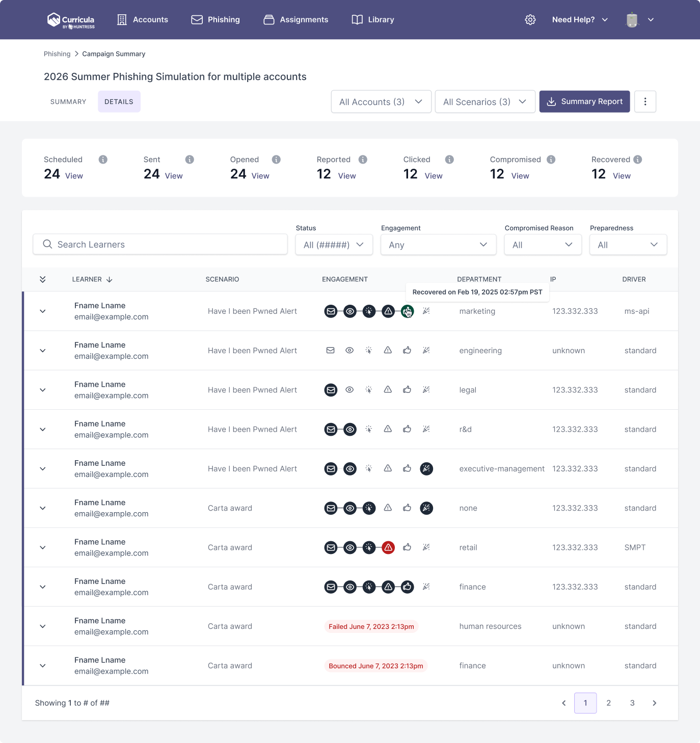The height and width of the screenshot is (743, 700).
Task: Click the thumbs-up reported icon in finance Carta row
Action: tap(407, 587)
